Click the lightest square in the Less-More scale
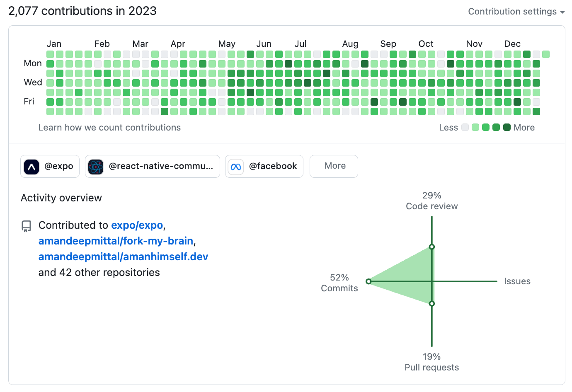The image size is (572, 392). tap(465, 128)
